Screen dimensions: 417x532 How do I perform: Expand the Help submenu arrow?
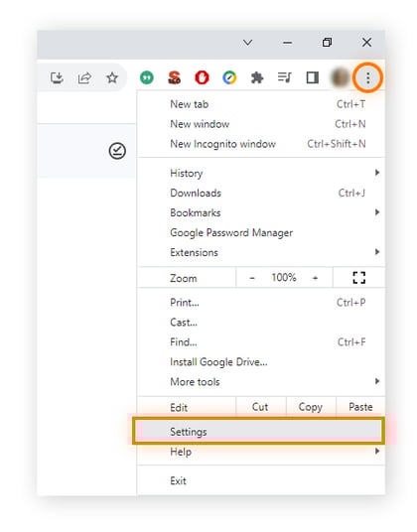coord(377,451)
